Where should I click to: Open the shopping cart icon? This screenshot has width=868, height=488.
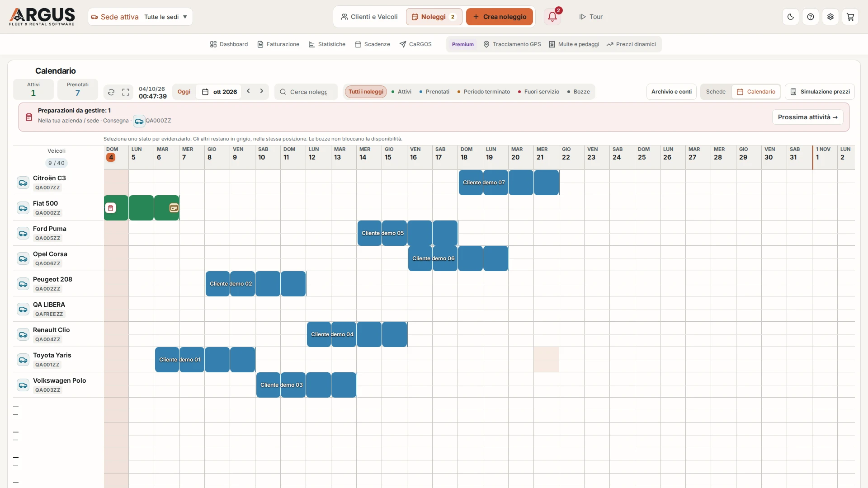(x=850, y=17)
